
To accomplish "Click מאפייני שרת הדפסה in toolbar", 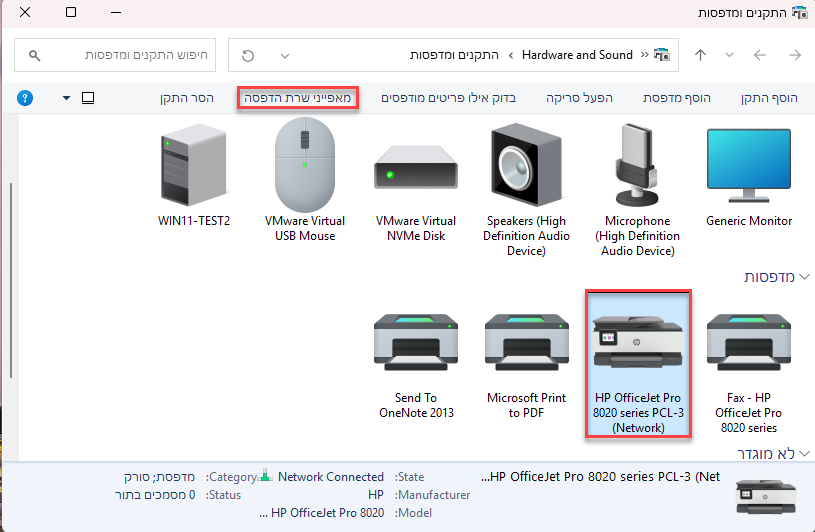I will click(297, 98).
